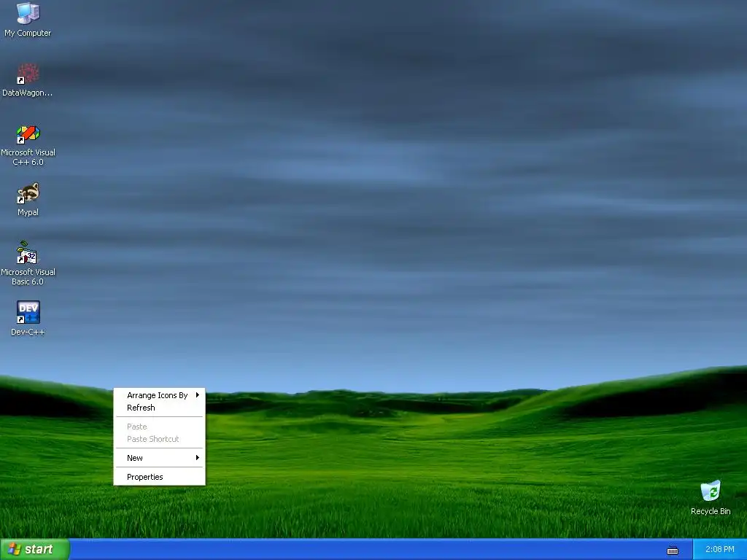Viewport: 747px width, 560px height.
Task: Click the greyed Paste Shortcut entry
Action: [159, 439]
